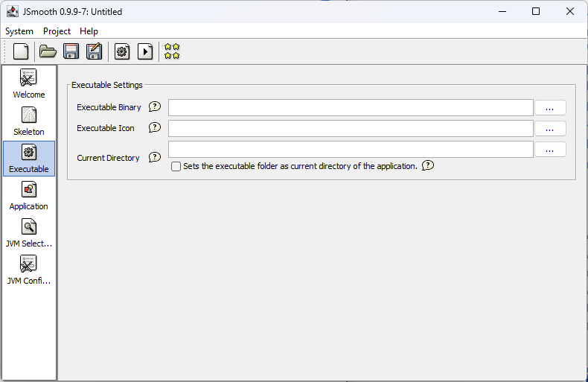
Task: Click the Current Directory text field
Action: pos(351,150)
